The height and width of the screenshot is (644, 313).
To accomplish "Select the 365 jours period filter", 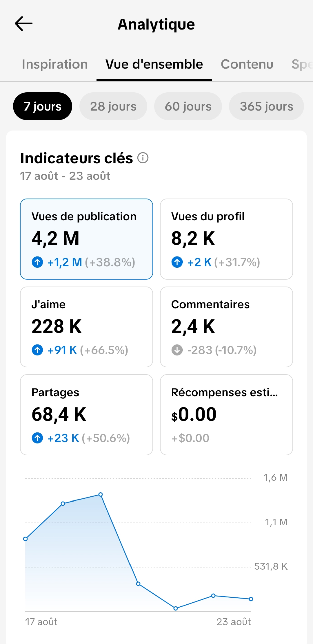I will 267,106.
